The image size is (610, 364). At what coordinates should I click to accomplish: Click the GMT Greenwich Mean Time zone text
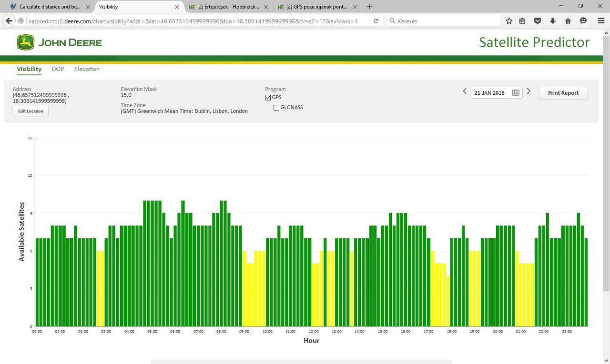[184, 111]
